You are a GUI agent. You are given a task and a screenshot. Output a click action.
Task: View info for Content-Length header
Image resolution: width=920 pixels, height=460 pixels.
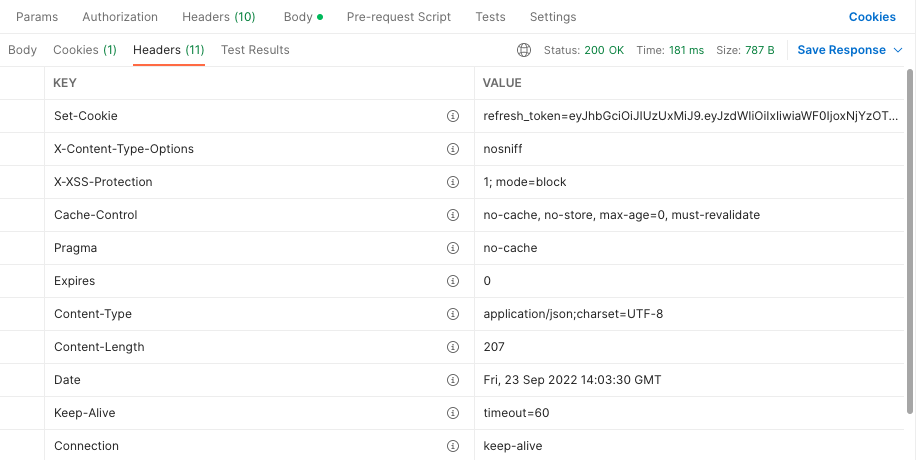coord(452,347)
